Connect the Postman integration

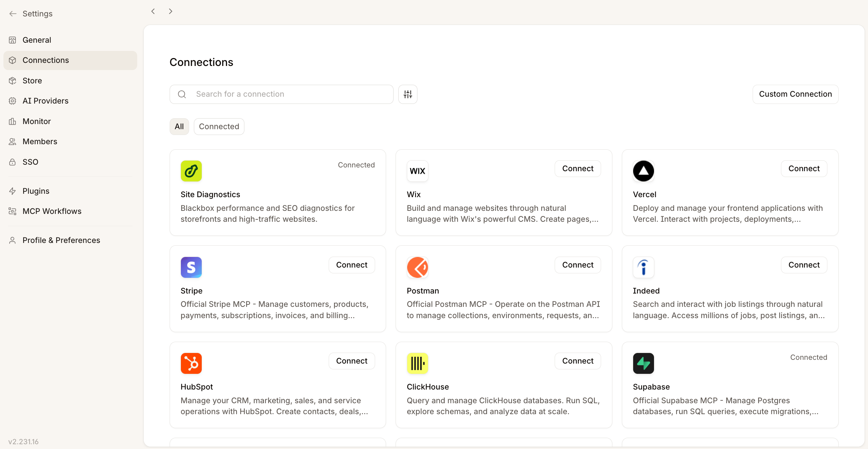click(x=578, y=265)
